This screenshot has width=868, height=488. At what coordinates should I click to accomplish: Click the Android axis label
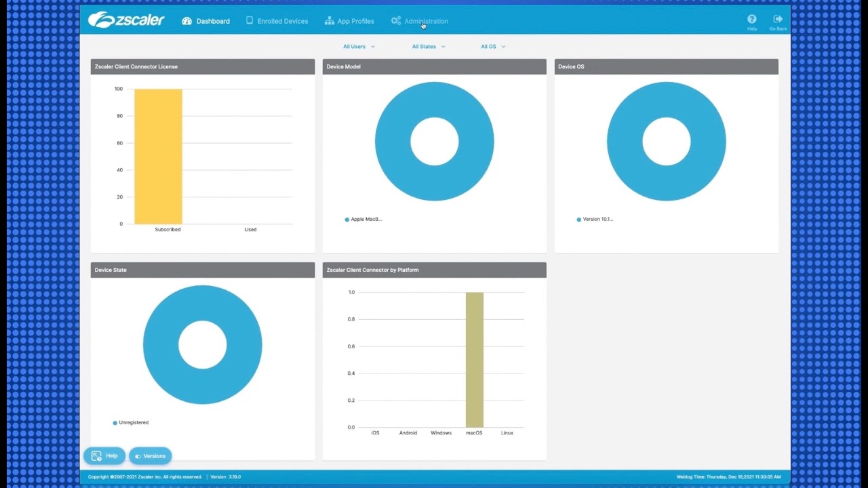(x=408, y=433)
